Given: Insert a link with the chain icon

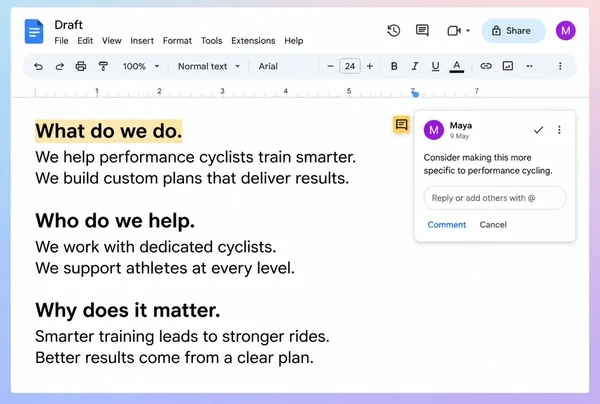Looking at the screenshot, I should pos(486,66).
